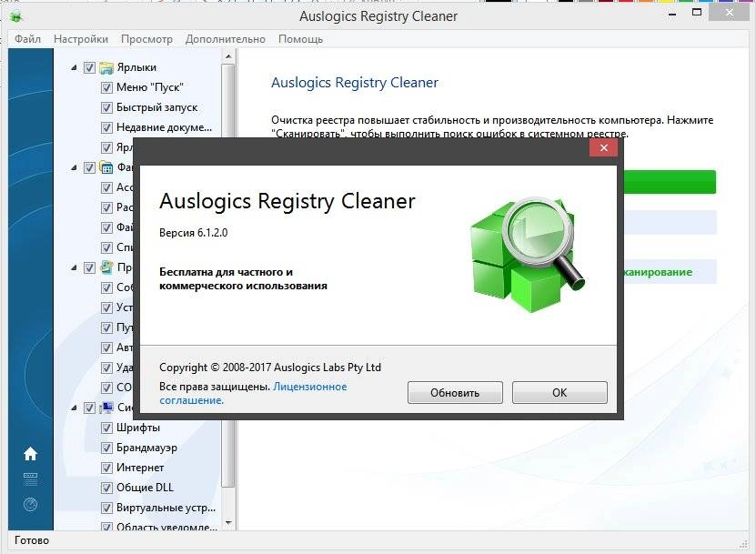Toggle the Недавние докуме... checkbox
The image size is (756, 554).
coord(106,127)
